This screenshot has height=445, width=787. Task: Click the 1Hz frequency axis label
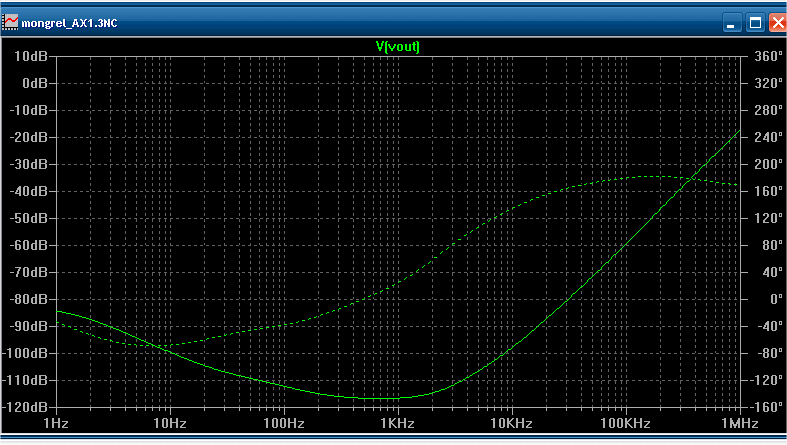56,424
